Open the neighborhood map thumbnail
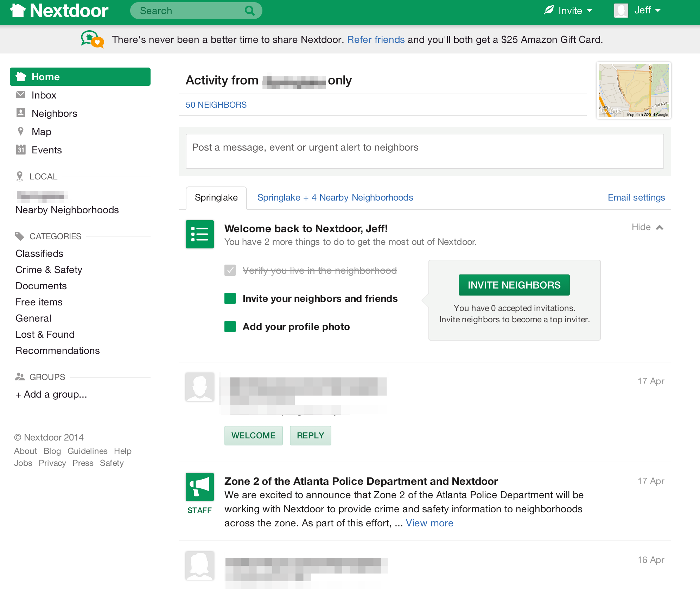This screenshot has height=589, width=700. click(x=634, y=90)
